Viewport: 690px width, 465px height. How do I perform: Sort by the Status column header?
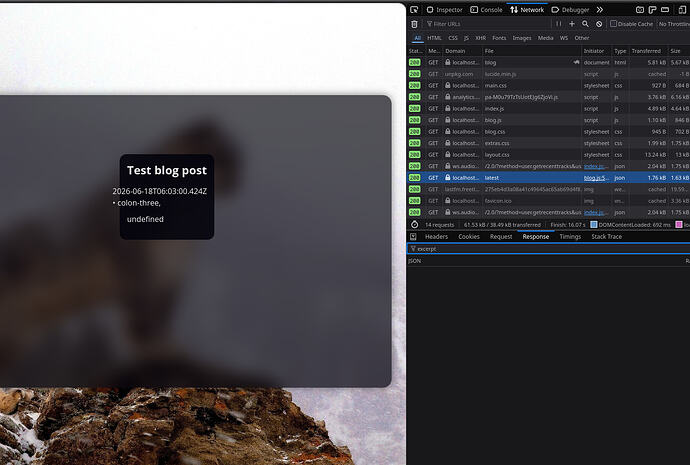tap(415, 51)
